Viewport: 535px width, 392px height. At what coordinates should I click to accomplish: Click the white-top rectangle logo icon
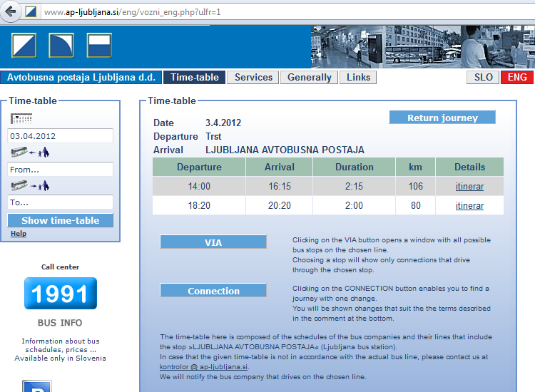[x=99, y=46]
